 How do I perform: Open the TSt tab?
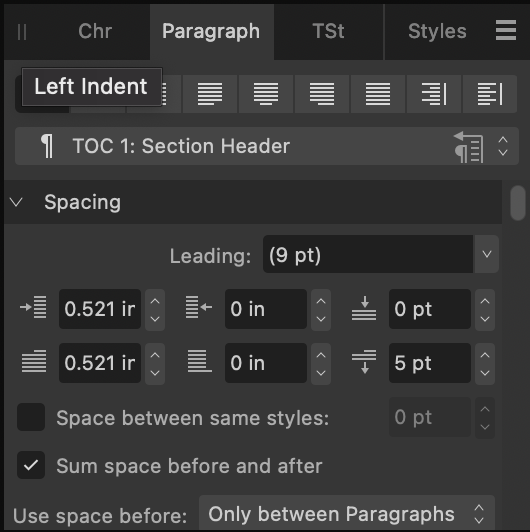point(328,31)
